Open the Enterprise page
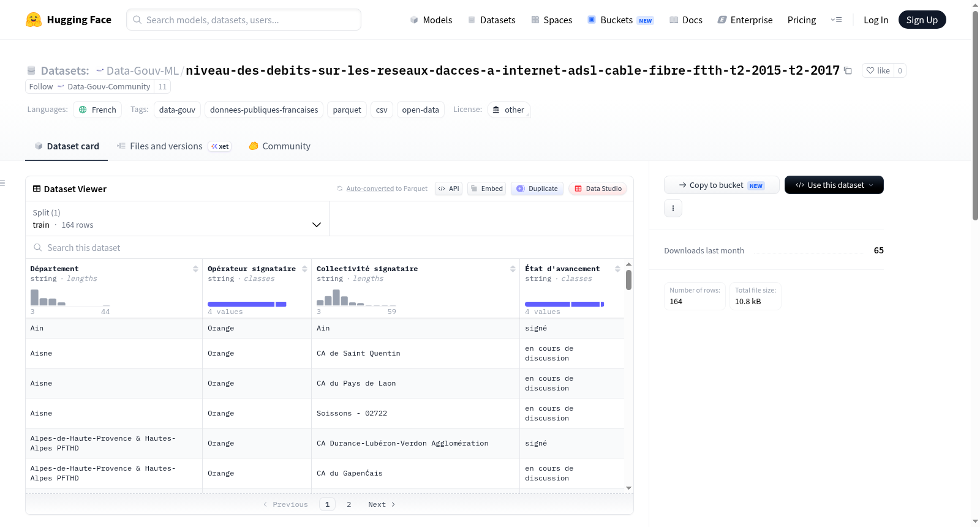This screenshot has height=527, width=980. 745,20
